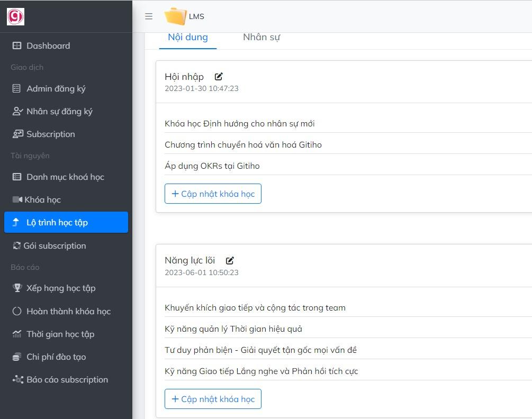Switch to the Nhân sự tab
532x419 pixels.
tap(261, 37)
